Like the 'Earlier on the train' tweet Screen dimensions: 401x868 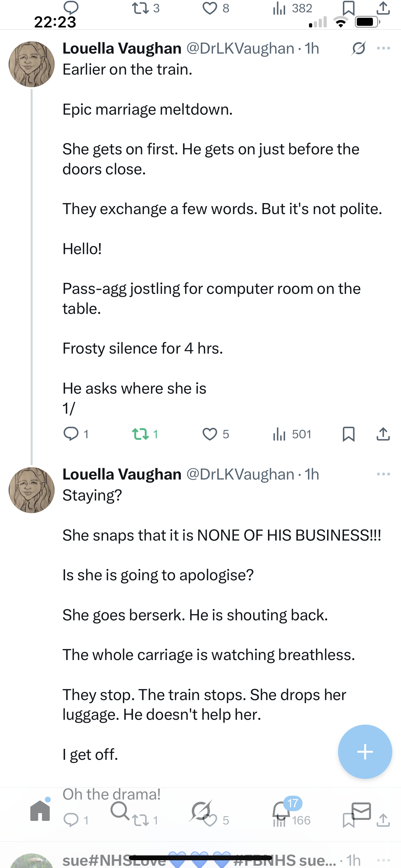pos(210,434)
